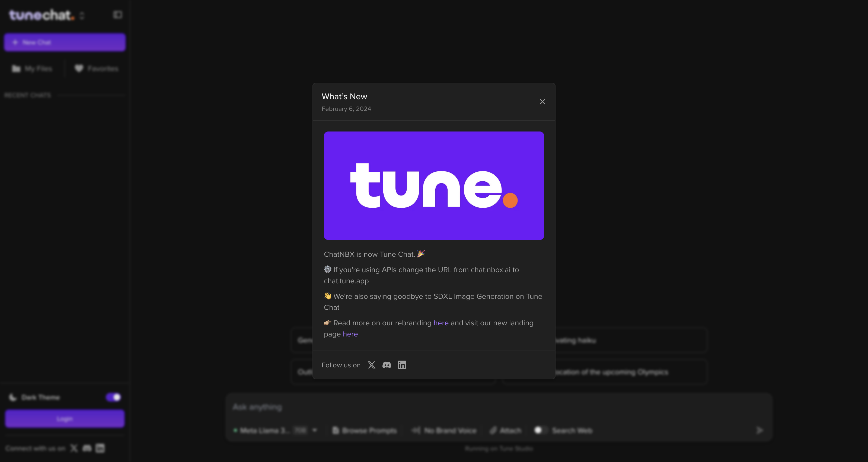Image resolution: width=868 pixels, height=462 pixels.
Task: Open the LinkedIn link beside Follow us on
Action: click(402, 365)
